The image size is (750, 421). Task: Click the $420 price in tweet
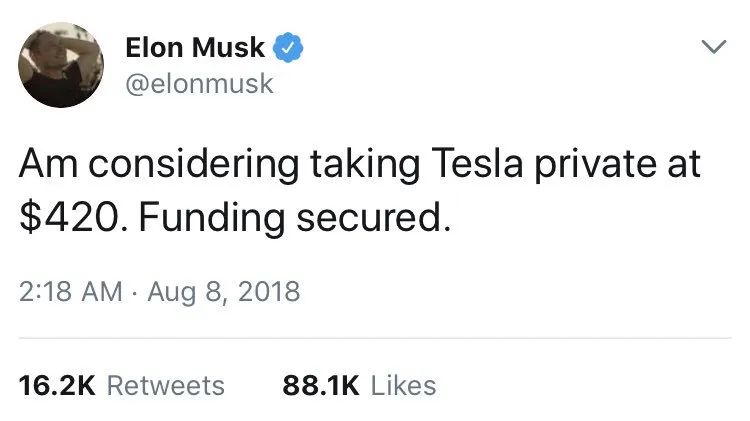pyautogui.click(x=68, y=217)
